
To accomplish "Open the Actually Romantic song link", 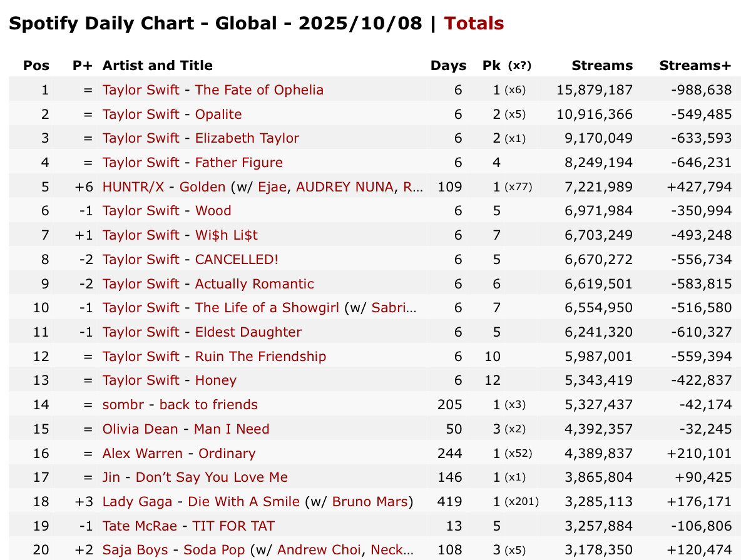I will click(255, 284).
